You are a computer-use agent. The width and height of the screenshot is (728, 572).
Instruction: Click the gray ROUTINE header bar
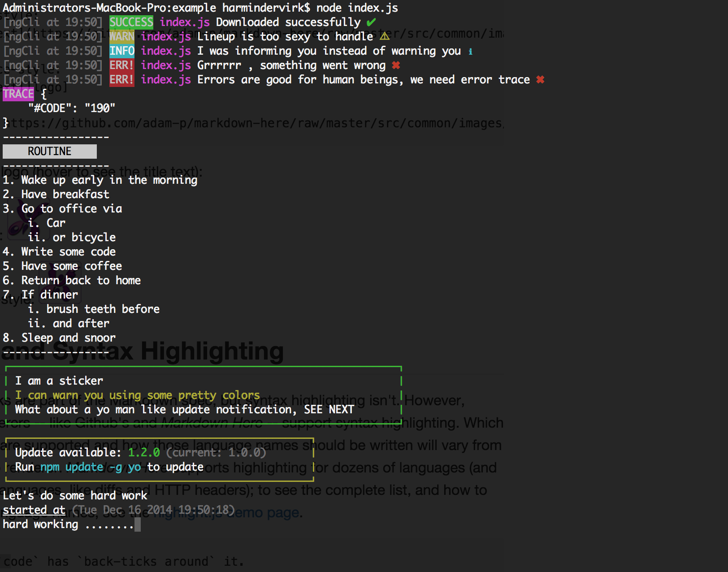pyautogui.click(x=50, y=152)
